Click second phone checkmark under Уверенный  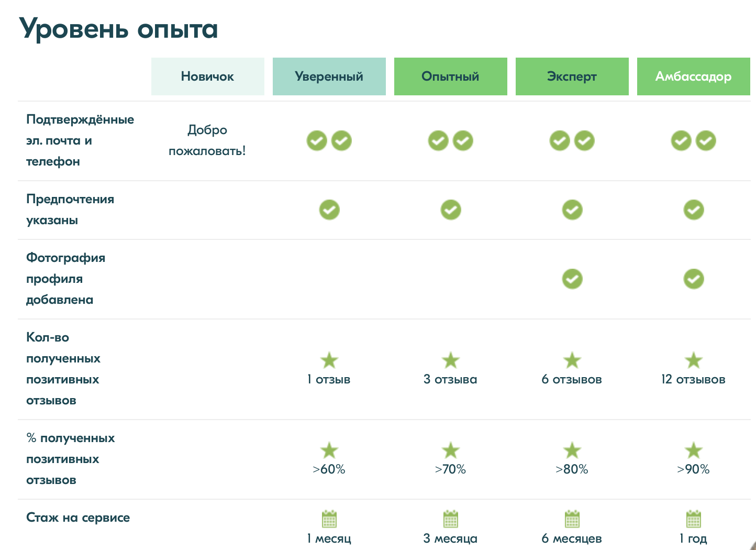(x=341, y=141)
